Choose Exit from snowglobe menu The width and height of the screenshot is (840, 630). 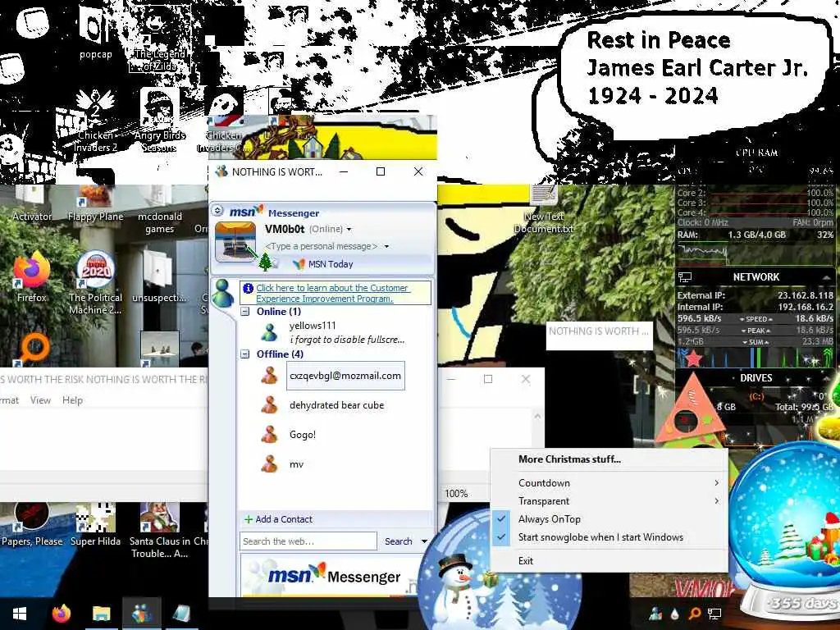pyautogui.click(x=609, y=561)
